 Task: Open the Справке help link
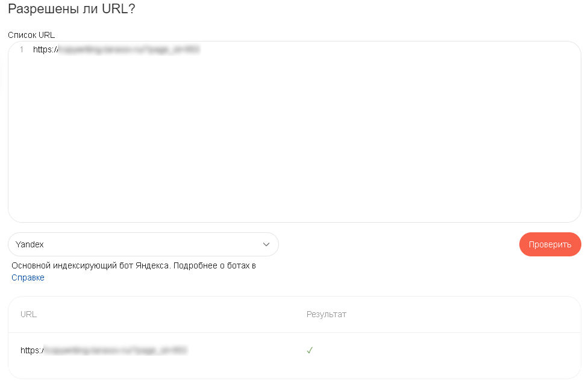[x=28, y=277]
